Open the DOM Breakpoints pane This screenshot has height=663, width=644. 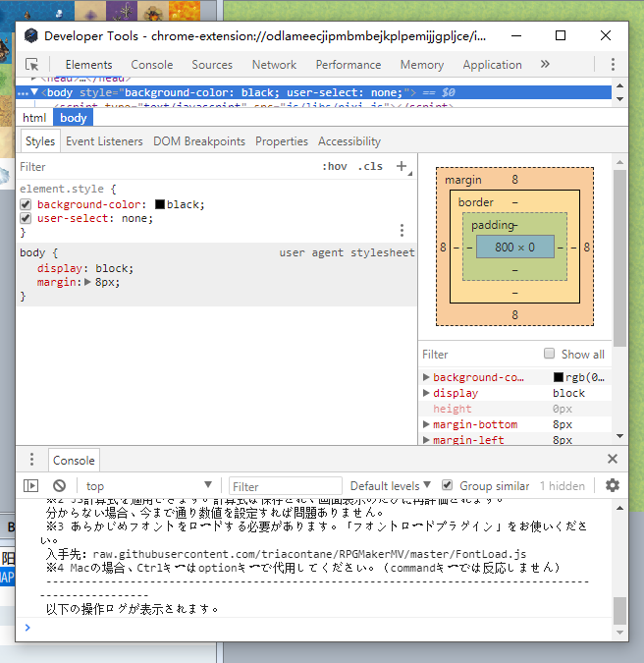click(x=199, y=141)
